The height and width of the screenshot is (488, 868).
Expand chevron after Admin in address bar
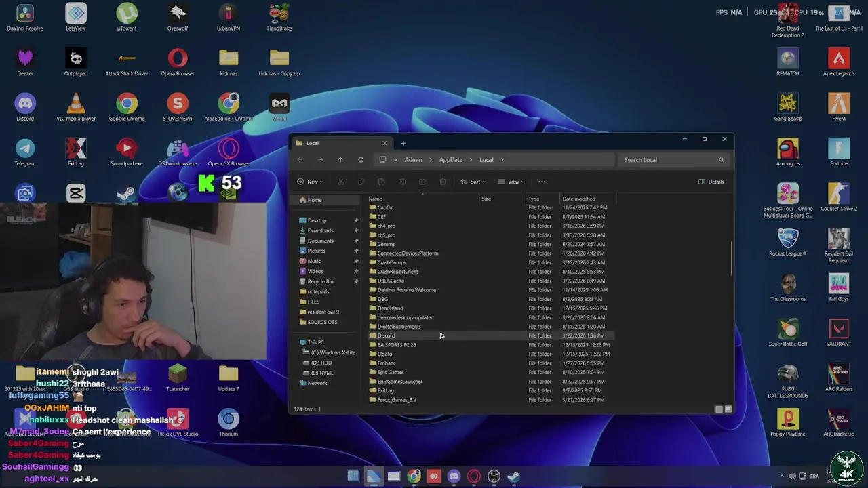[431, 160]
